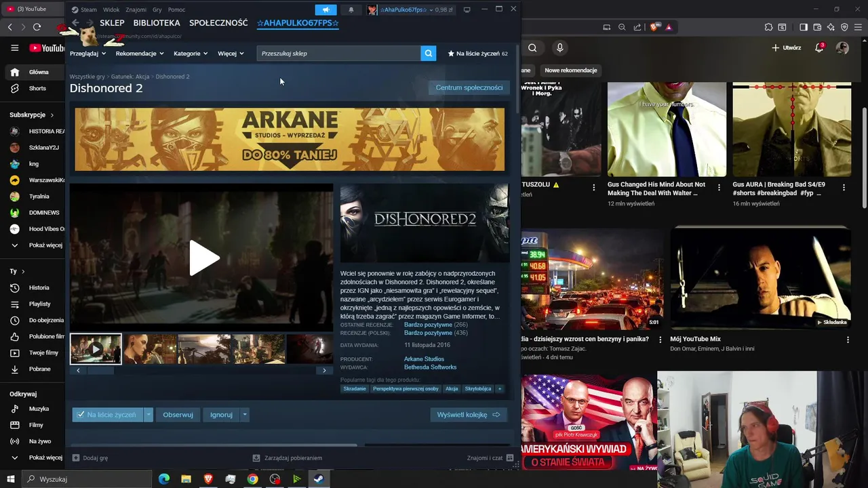Open Brave Wallet icon in toolbar
Image resolution: width=868 pixels, height=488 pixels.
click(x=817, y=27)
